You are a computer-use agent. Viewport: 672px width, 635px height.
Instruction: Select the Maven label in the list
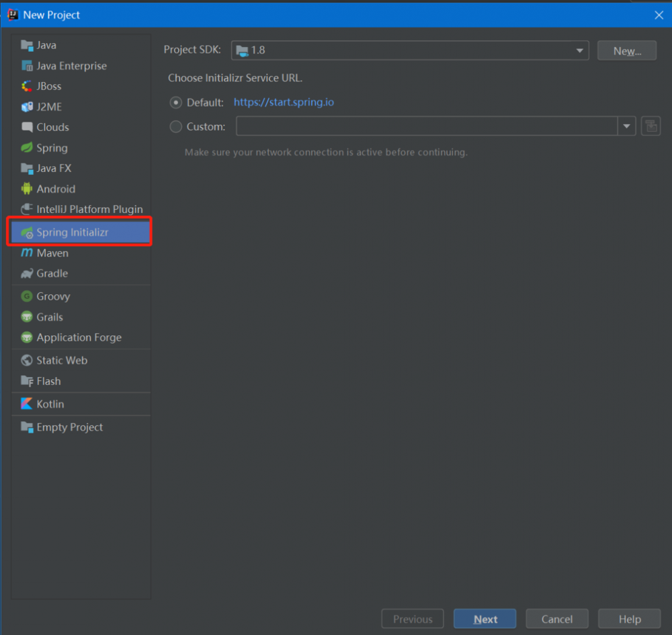[52, 253]
